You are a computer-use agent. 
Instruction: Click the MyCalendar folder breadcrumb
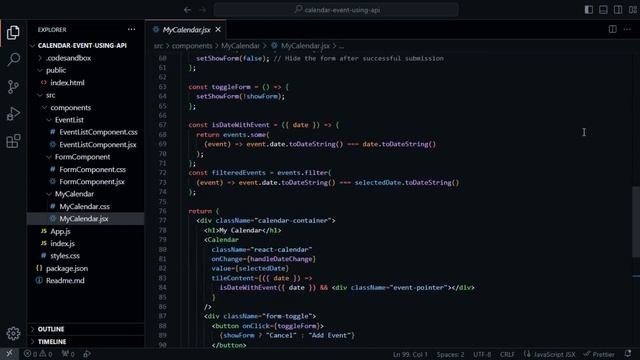[x=240, y=46]
